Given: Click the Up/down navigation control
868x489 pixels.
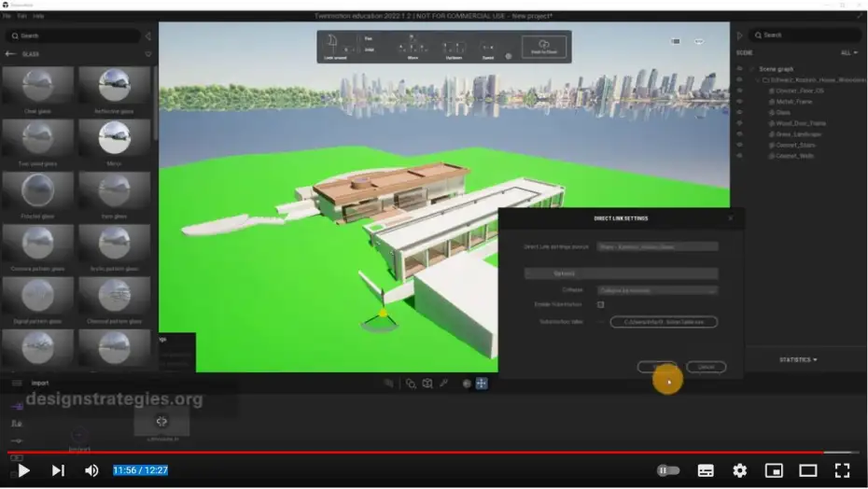Looking at the screenshot, I should (454, 49).
